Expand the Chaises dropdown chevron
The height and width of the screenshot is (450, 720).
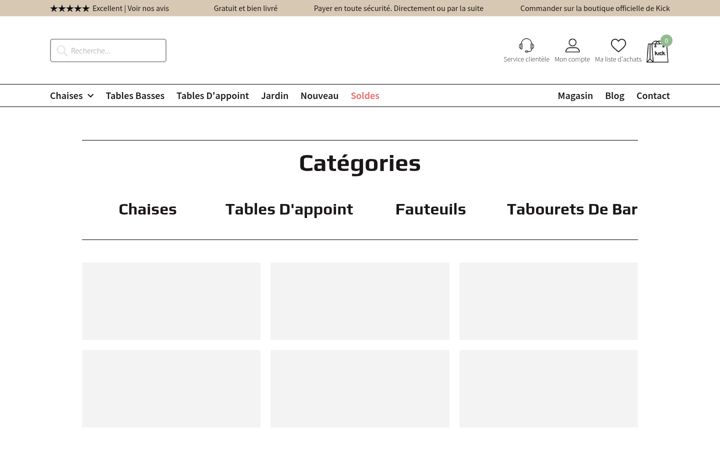coord(90,96)
